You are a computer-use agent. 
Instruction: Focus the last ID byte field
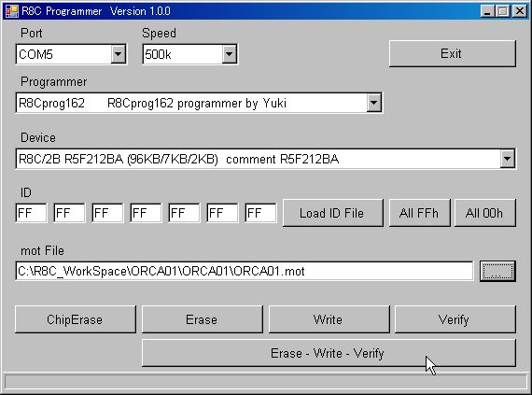[x=260, y=213]
